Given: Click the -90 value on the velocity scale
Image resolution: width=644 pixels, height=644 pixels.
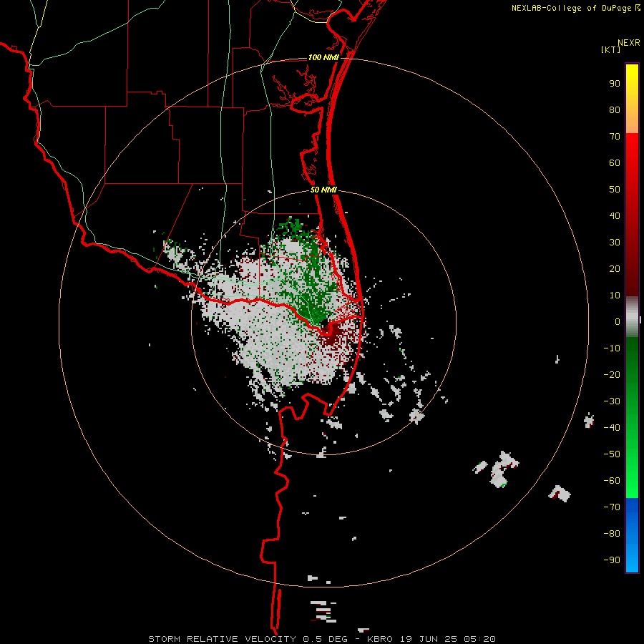Looking at the screenshot, I should pyautogui.click(x=612, y=560).
